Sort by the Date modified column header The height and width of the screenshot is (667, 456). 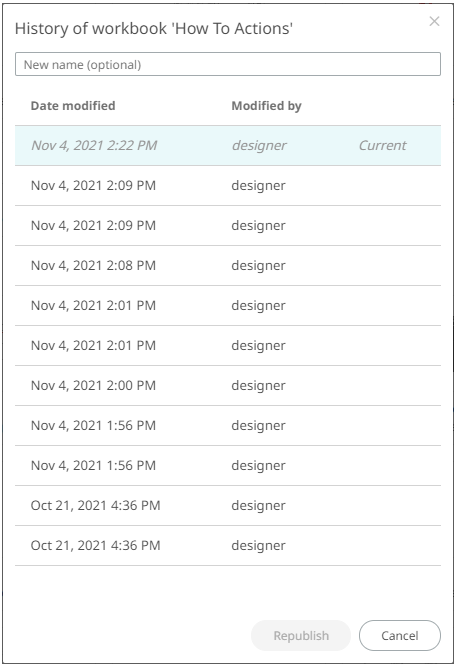73,105
